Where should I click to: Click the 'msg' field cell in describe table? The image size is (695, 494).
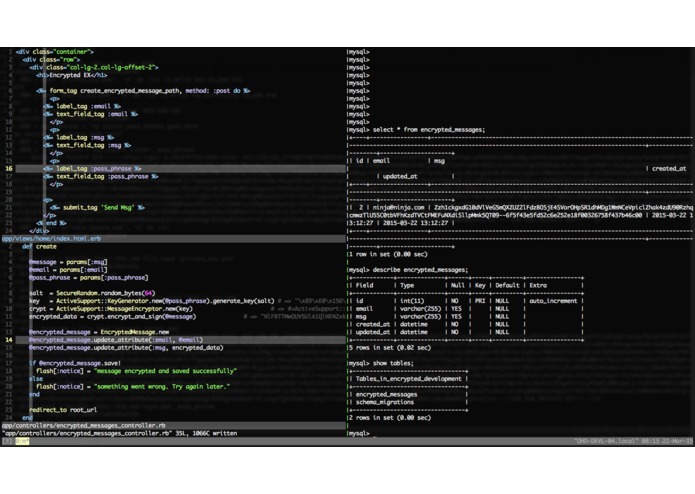pyautogui.click(x=361, y=316)
